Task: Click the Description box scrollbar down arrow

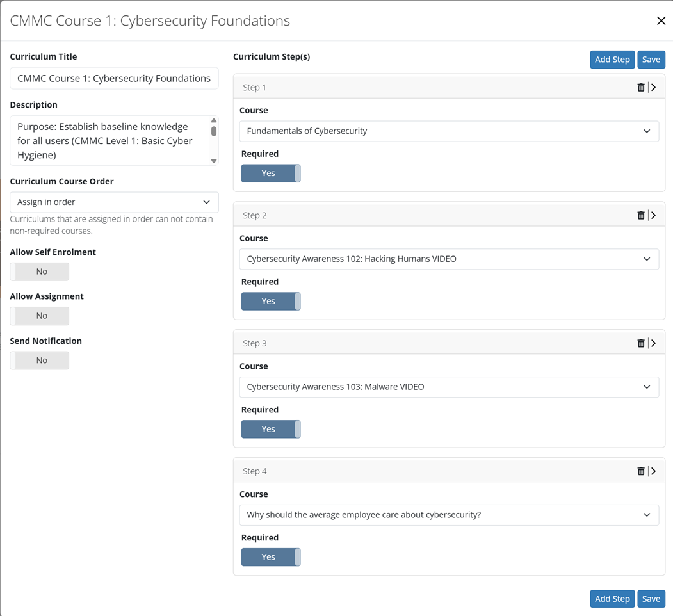Action: [214, 161]
